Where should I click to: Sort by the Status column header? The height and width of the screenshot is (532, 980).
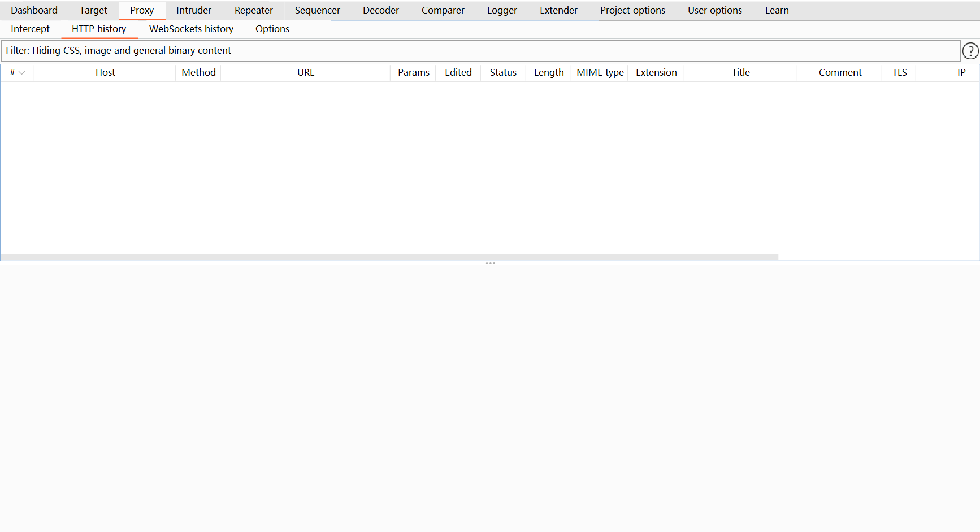[x=504, y=72]
